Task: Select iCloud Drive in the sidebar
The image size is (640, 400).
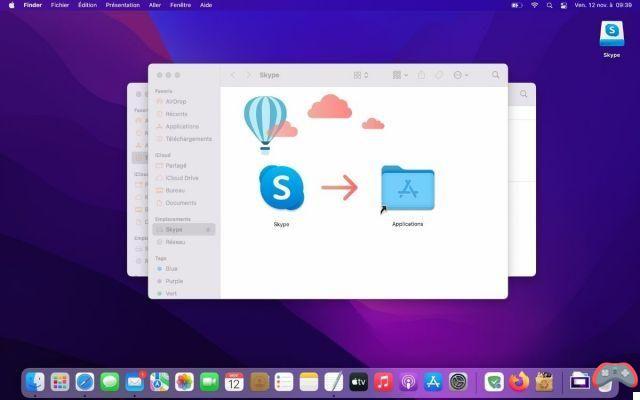Action: [x=182, y=178]
